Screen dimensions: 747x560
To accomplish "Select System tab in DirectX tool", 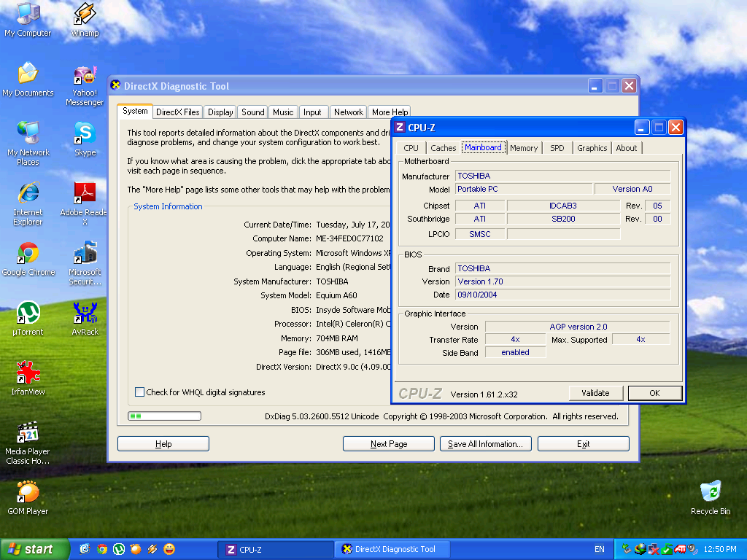I will tap(135, 111).
